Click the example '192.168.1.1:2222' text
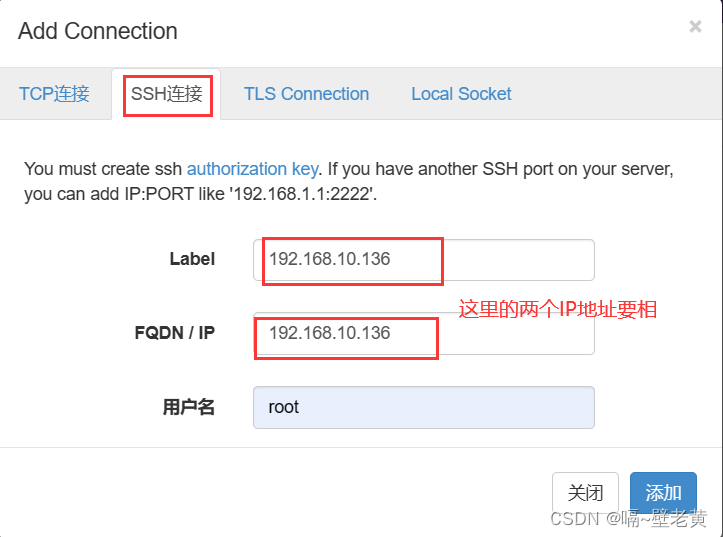The height and width of the screenshot is (537, 723). pos(303,194)
